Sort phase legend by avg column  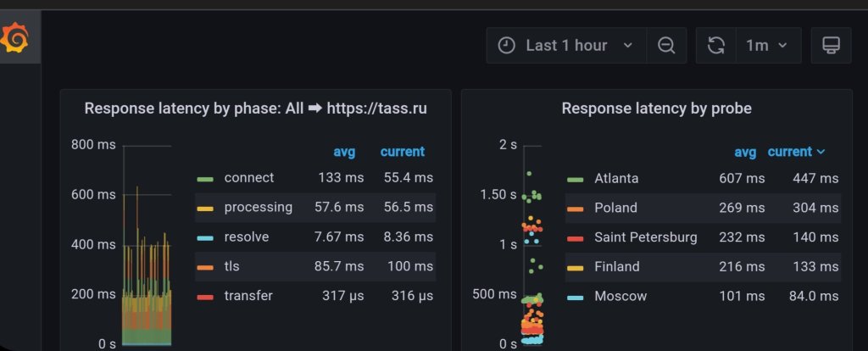click(344, 152)
